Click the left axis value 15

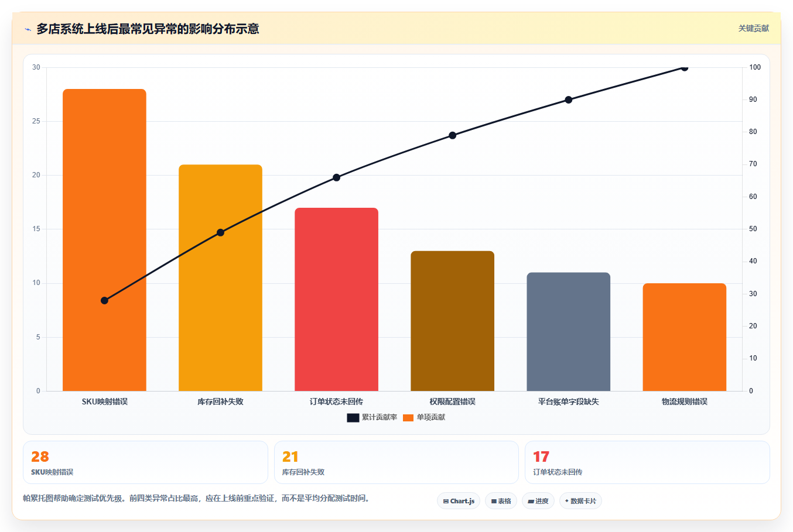[36, 229]
